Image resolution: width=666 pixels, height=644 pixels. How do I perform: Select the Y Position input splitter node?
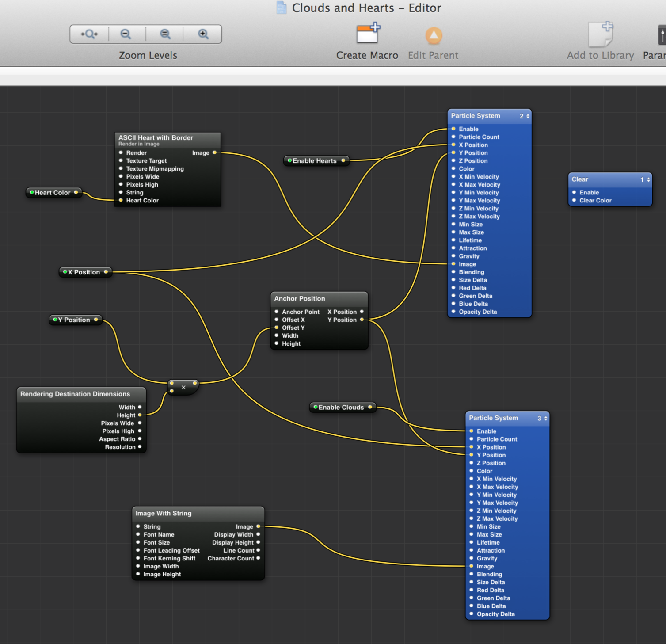coord(76,320)
